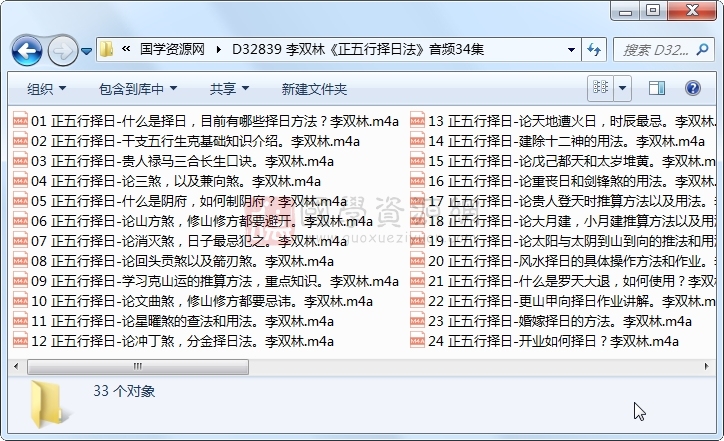The width and height of the screenshot is (724, 441).
Task: Select file 15 论戊己都天和太岁堆黄
Action: 563,161
